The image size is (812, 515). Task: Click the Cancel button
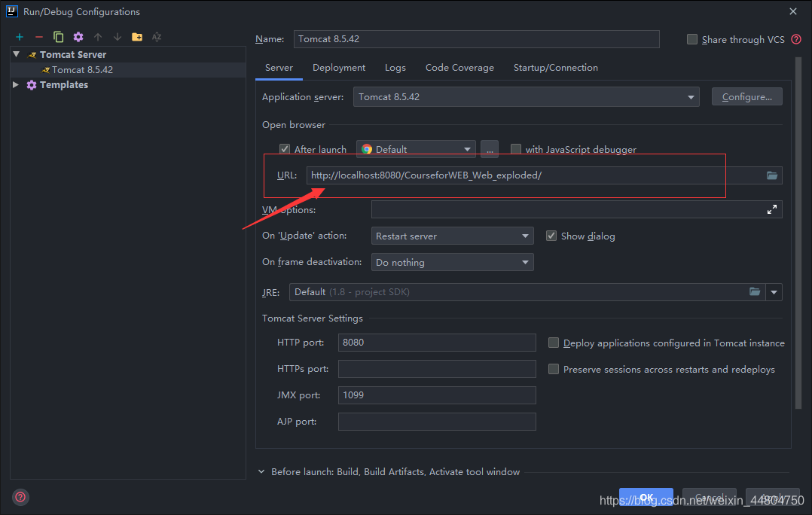[x=709, y=497]
